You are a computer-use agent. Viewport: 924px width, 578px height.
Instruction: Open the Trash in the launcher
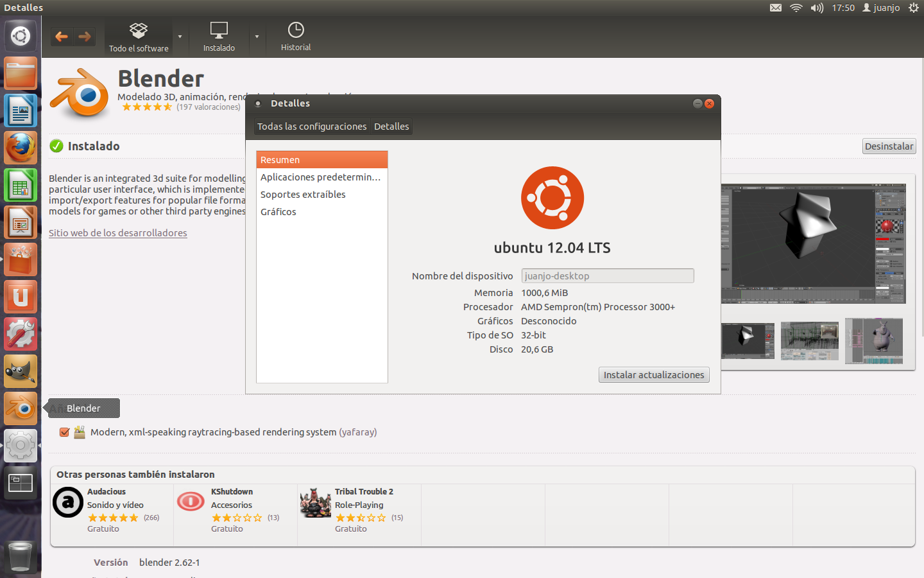tap(21, 556)
